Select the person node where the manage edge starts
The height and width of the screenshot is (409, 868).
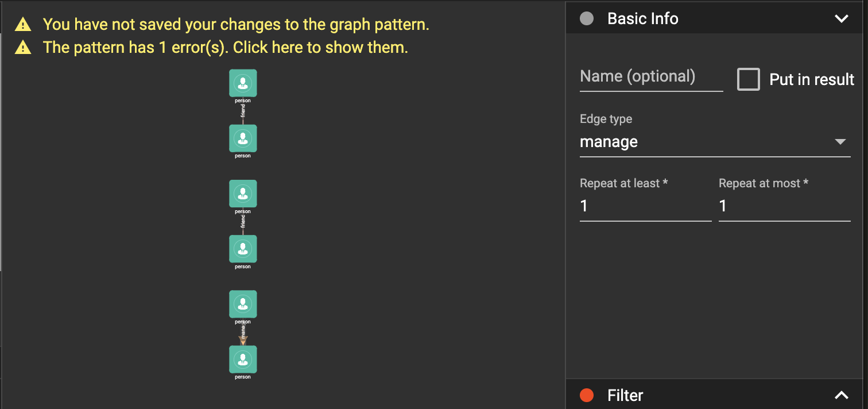(243, 304)
